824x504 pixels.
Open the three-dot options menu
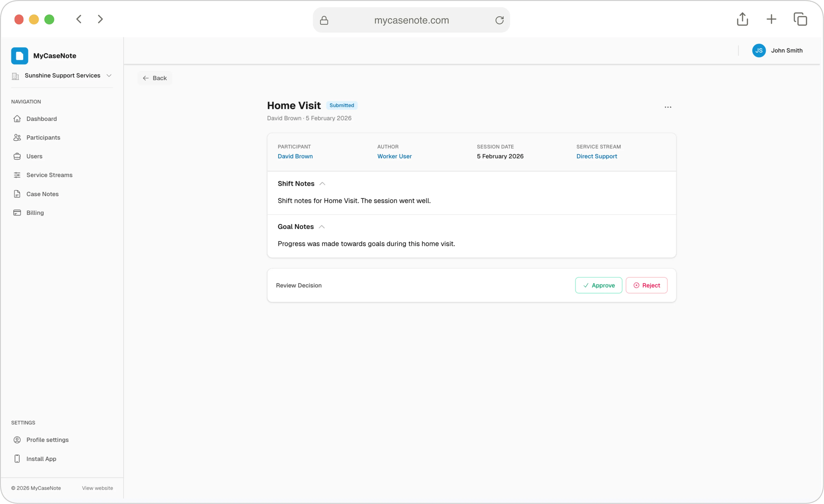click(x=667, y=107)
